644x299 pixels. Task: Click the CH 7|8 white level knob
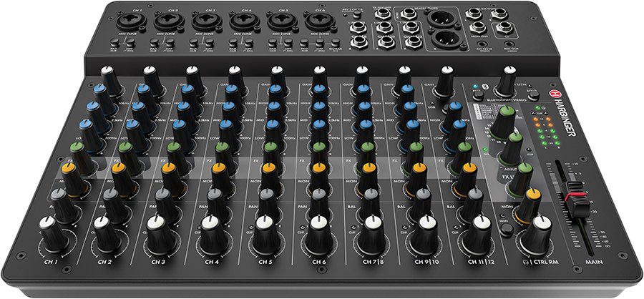click(x=371, y=235)
